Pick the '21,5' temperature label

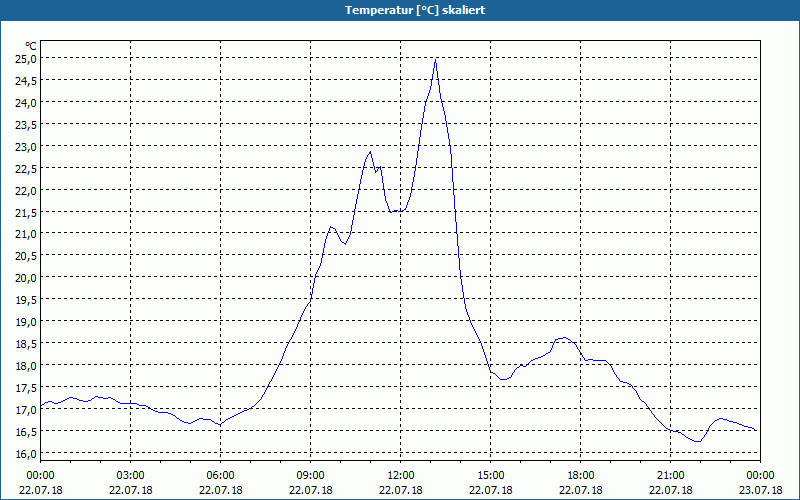click(x=26, y=212)
